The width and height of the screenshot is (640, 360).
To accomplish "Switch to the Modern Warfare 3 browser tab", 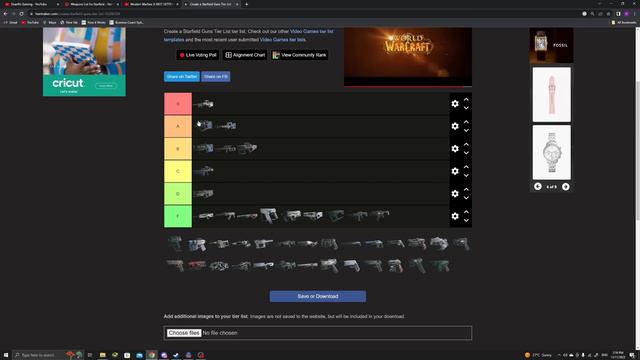I will 151,4.
